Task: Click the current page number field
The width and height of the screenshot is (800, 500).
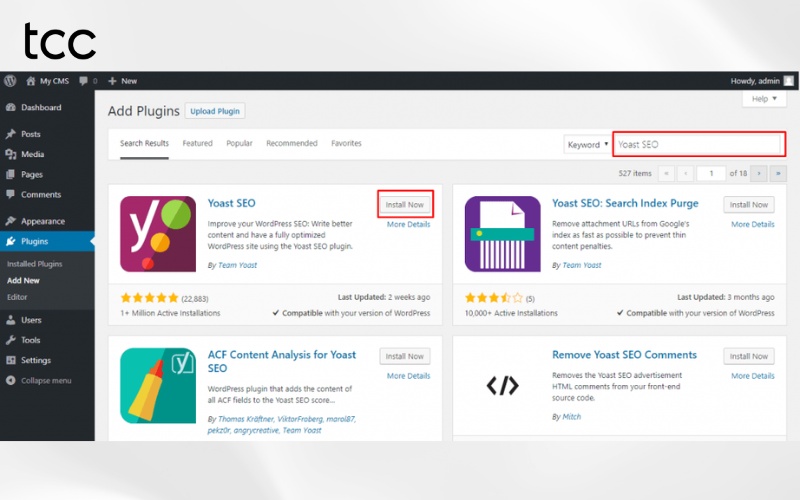Action: point(711,173)
